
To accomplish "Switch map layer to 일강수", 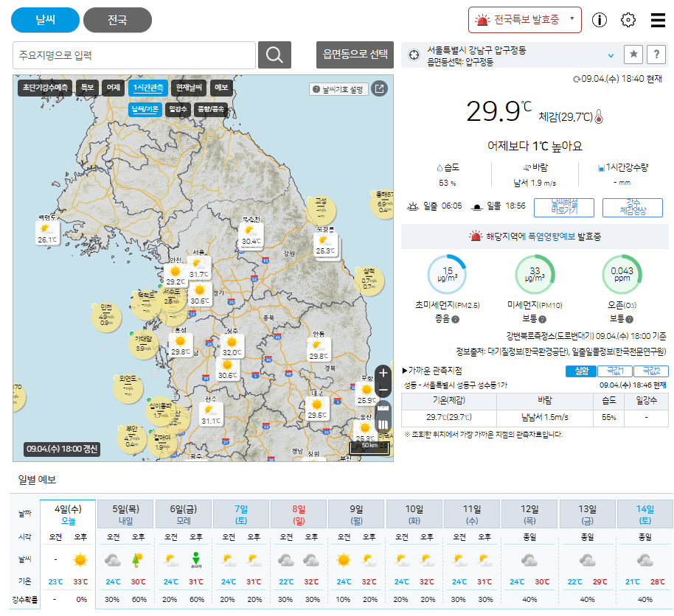I will pyautogui.click(x=178, y=108).
